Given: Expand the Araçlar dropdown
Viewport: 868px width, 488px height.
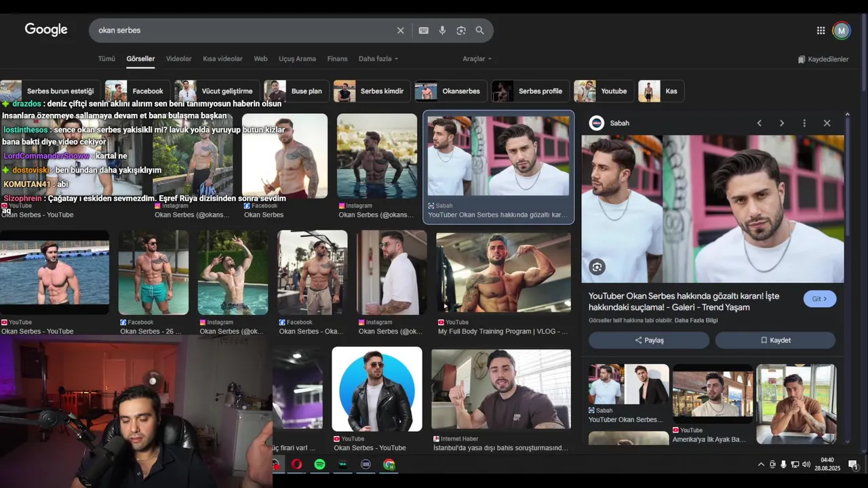Looking at the screenshot, I should click(477, 59).
